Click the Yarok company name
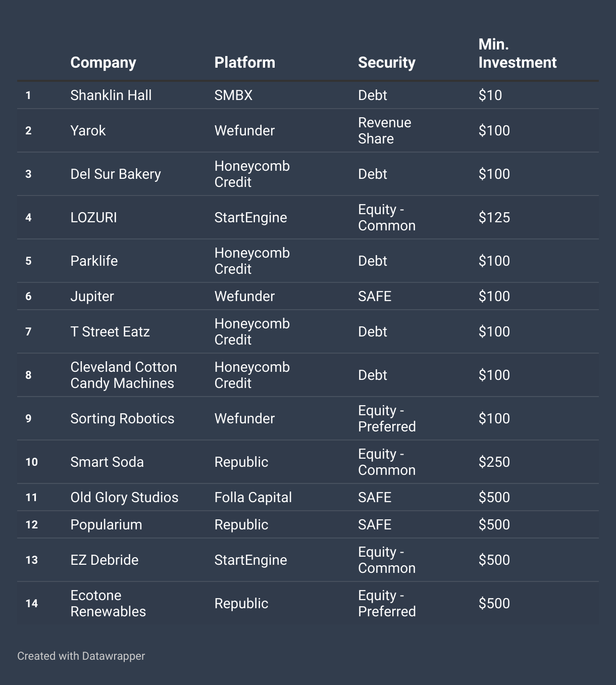The height and width of the screenshot is (685, 616). [x=88, y=130]
